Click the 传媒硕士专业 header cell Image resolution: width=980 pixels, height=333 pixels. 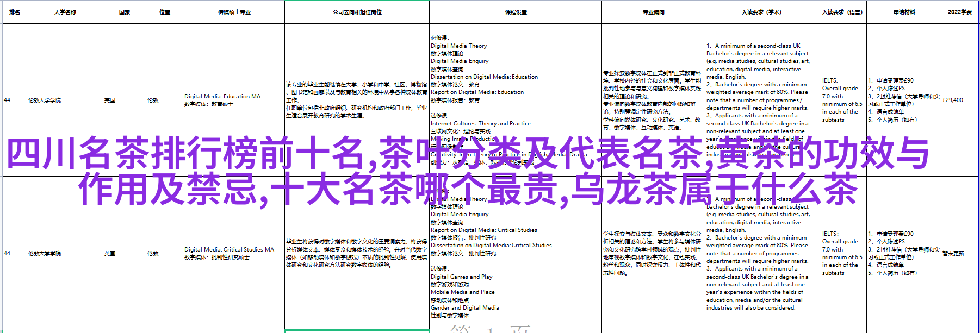[x=234, y=12]
